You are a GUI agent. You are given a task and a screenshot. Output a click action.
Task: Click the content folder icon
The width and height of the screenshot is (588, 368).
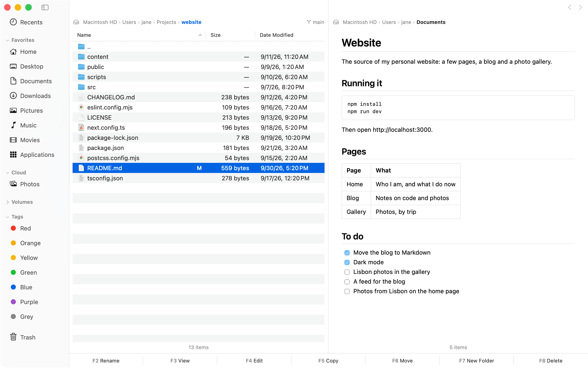pyautogui.click(x=81, y=57)
